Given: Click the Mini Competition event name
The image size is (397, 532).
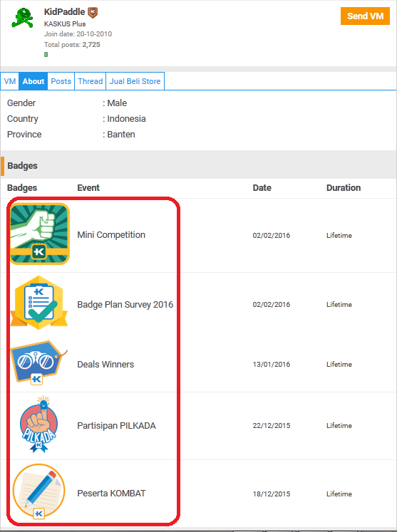Looking at the screenshot, I should (x=111, y=235).
